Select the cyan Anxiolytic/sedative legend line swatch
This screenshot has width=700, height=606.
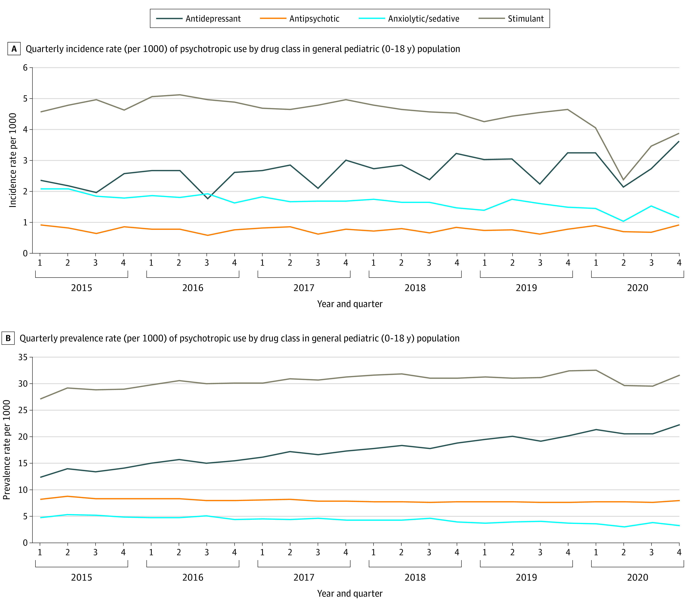372,19
